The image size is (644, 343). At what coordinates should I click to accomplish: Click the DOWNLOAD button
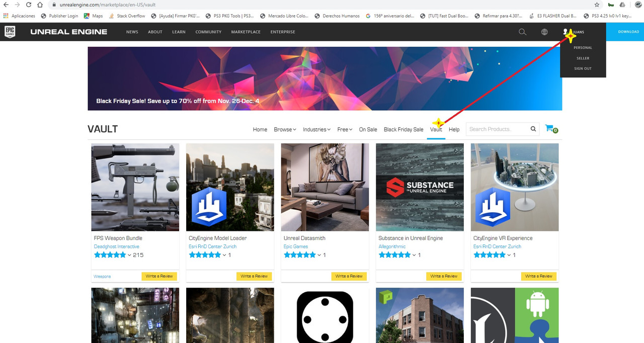625,32
